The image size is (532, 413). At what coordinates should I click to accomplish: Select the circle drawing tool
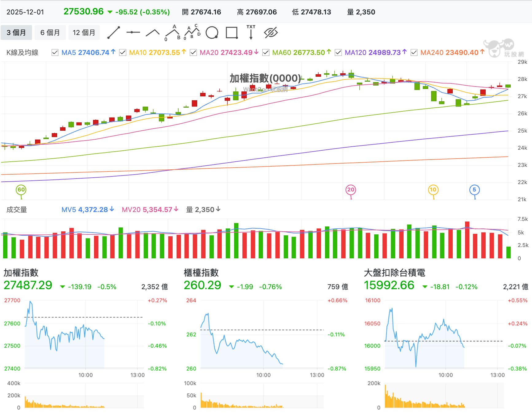212,33
